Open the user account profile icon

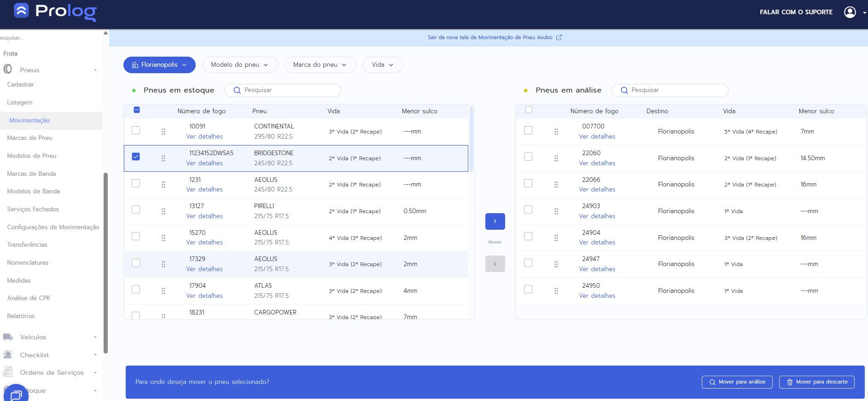(850, 12)
